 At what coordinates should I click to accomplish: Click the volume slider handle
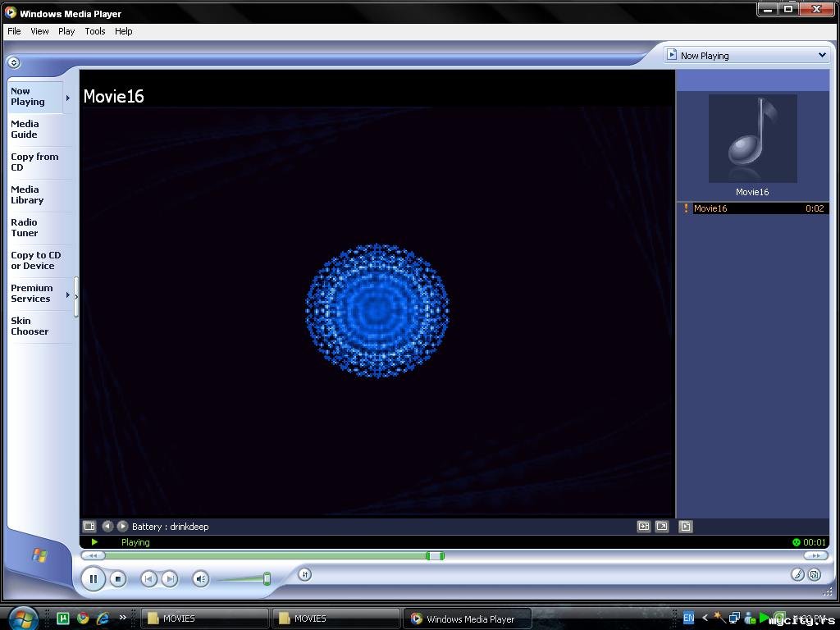pyautogui.click(x=267, y=578)
